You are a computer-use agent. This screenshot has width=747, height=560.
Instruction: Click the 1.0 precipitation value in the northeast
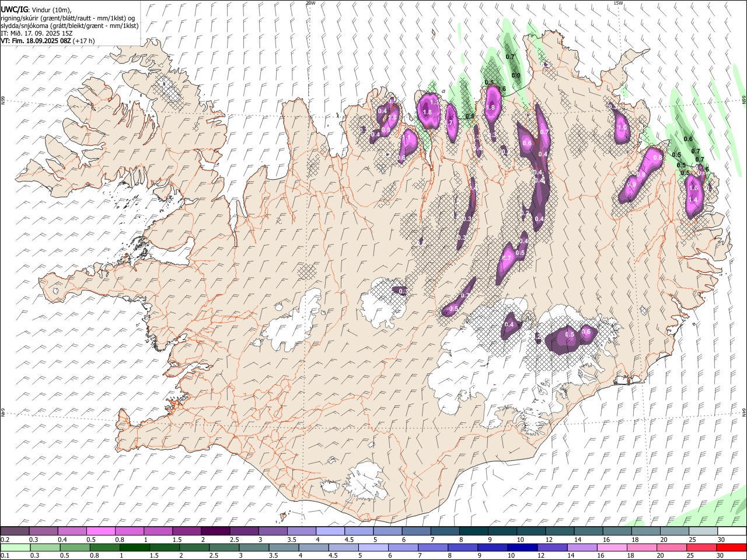click(622, 127)
